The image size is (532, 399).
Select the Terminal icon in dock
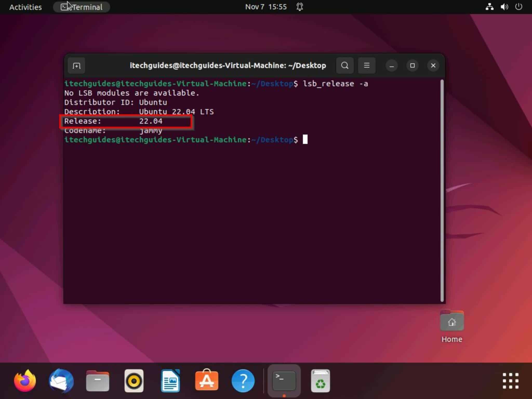[284, 381]
